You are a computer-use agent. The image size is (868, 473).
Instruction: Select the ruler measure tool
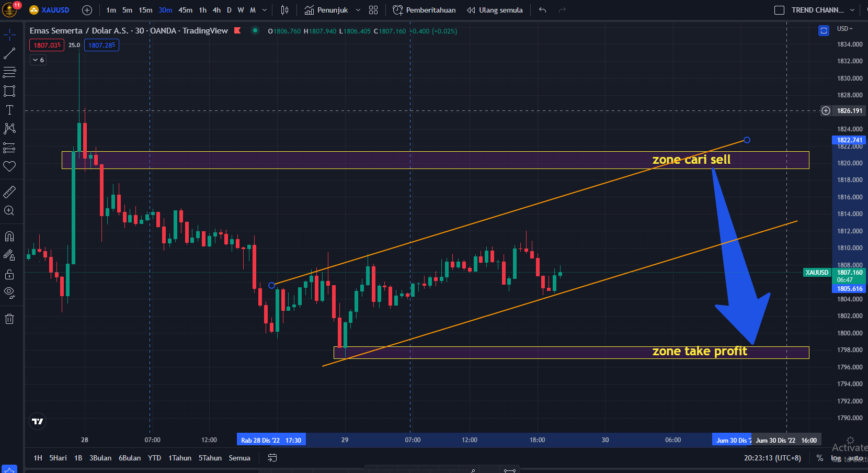click(x=9, y=192)
